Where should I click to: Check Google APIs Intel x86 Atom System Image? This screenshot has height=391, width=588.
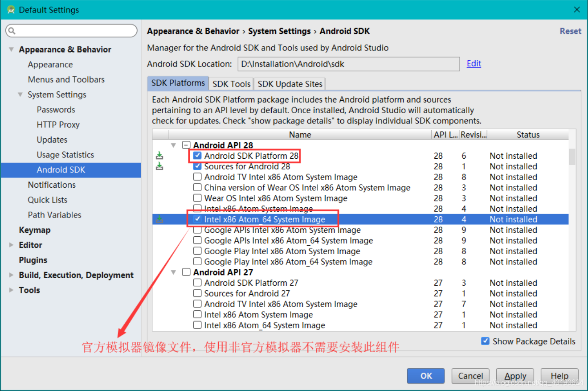coord(197,230)
